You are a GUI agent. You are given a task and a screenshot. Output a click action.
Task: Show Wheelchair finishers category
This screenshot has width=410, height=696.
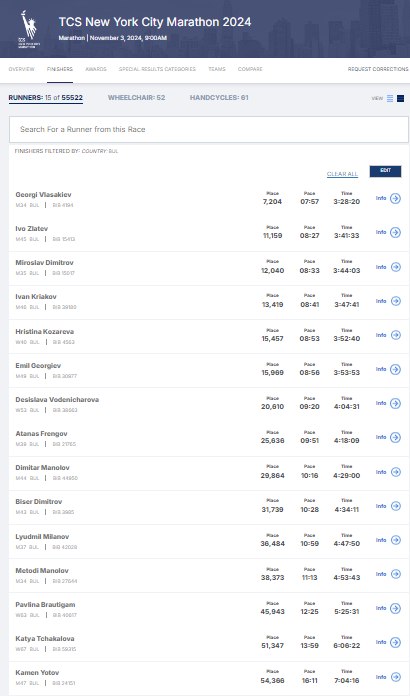tap(136, 98)
